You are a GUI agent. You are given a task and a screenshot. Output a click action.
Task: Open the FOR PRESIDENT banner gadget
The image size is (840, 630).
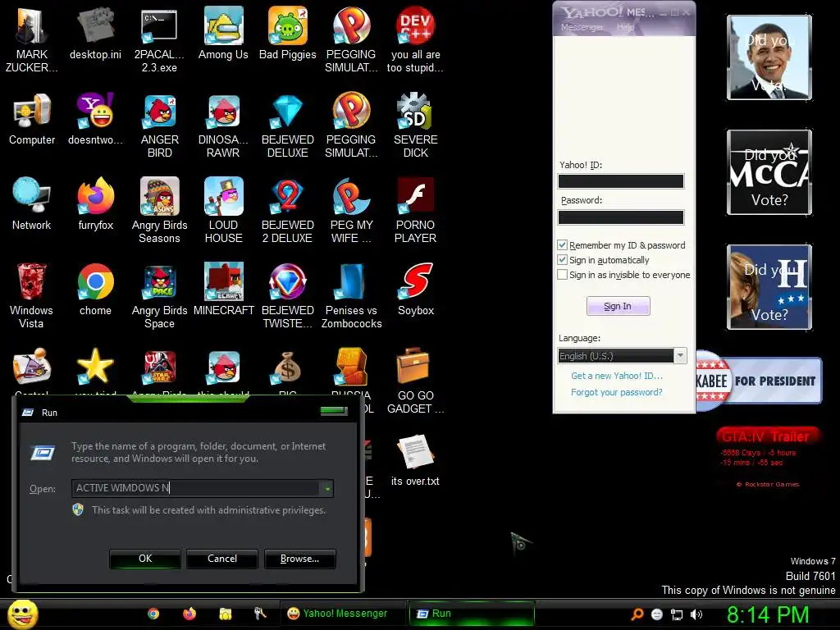[759, 381]
